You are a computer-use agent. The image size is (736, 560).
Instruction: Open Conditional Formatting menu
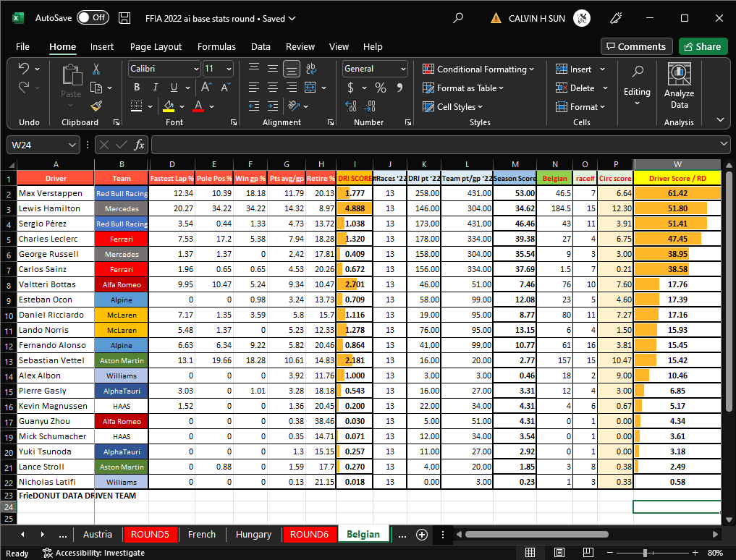478,69
